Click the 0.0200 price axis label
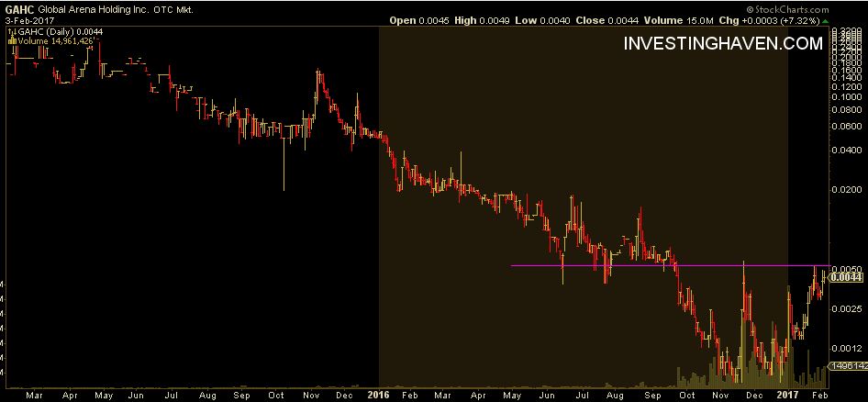This screenshot has height=402, width=868. point(846,189)
